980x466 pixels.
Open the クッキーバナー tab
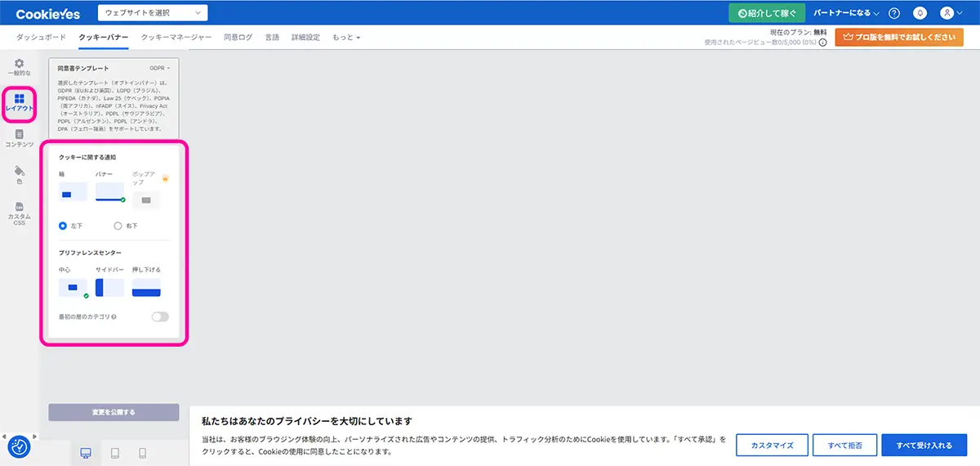[x=104, y=38]
